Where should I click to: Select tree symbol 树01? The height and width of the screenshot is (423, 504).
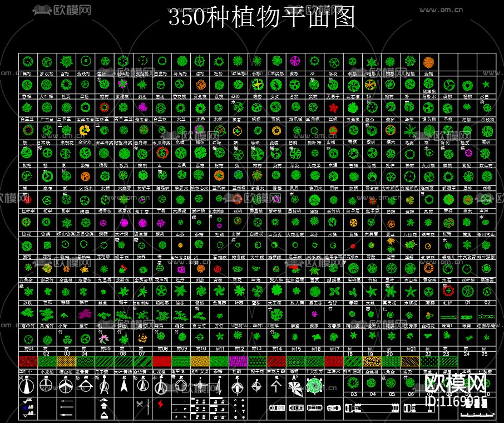28,339
